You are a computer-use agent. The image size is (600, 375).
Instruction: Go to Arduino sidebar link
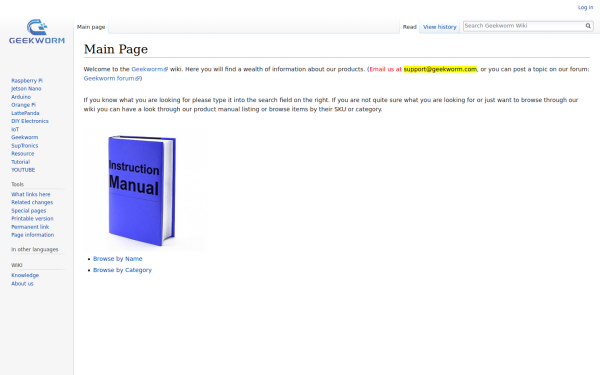pos(21,97)
